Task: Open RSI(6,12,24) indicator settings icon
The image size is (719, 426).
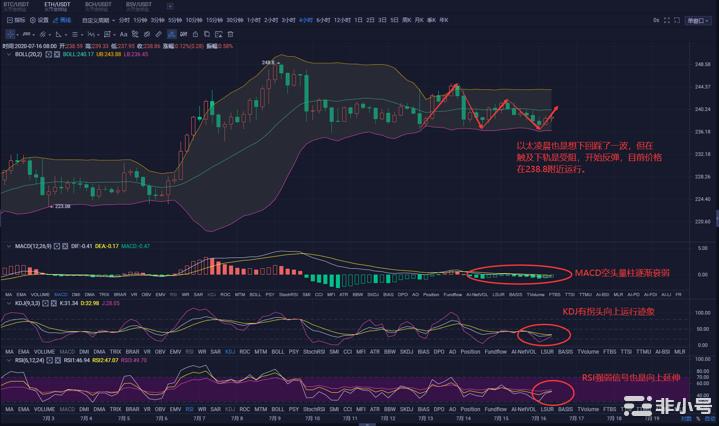Action: click(x=50, y=360)
